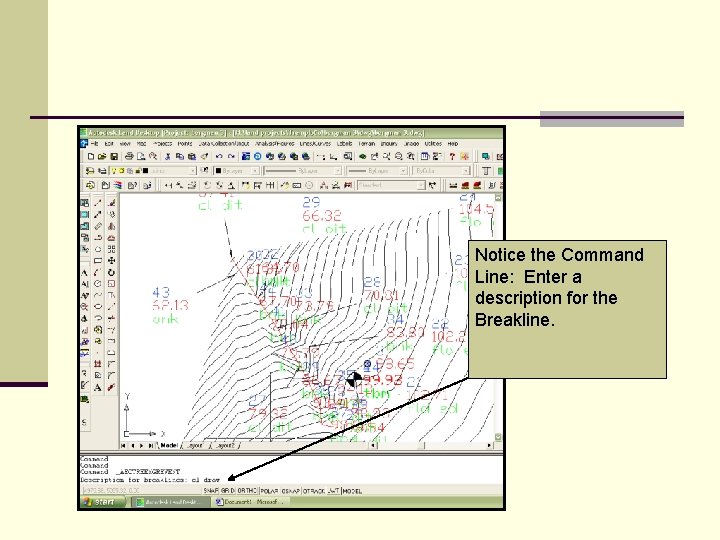
Task: Click the Copy icon in standard toolbar
Action: 180,156
